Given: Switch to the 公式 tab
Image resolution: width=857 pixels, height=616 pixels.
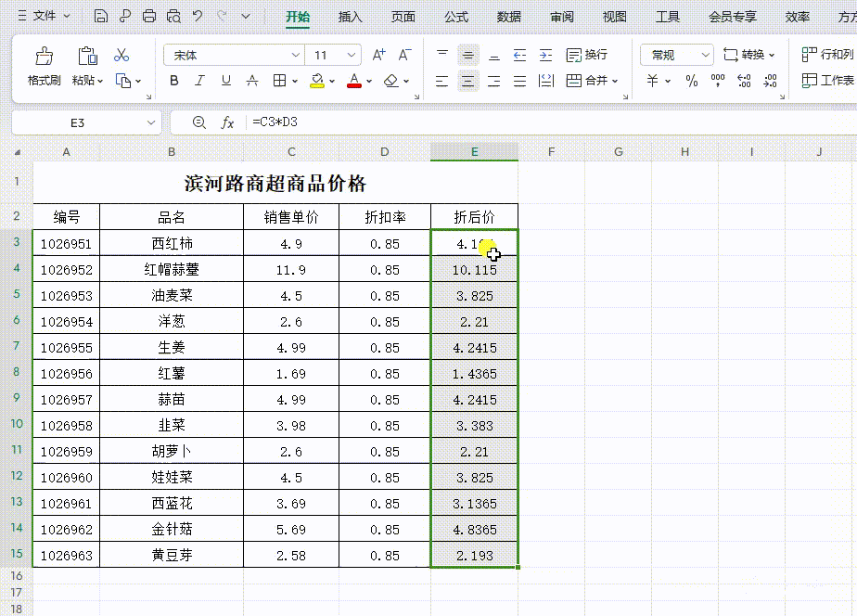Looking at the screenshot, I should [x=456, y=17].
